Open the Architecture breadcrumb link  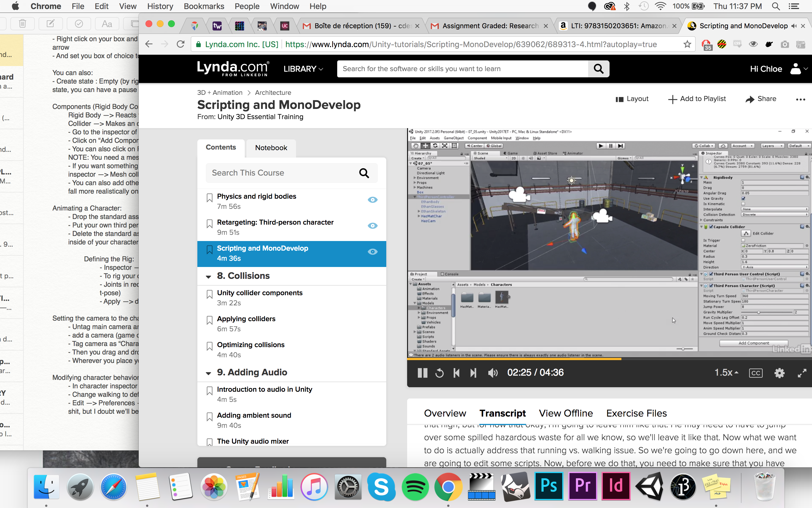[273, 93]
